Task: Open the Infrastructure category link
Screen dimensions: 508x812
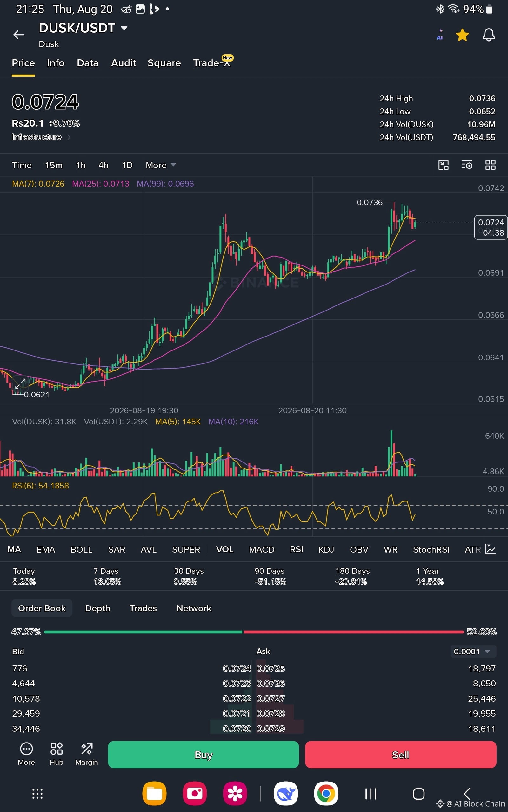Action: (41, 137)
